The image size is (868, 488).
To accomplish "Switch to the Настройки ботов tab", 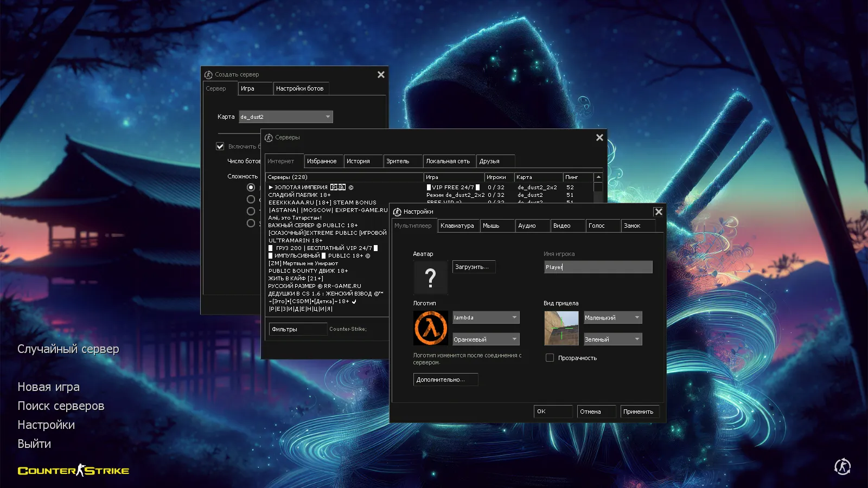I will [x=302, y=88].
